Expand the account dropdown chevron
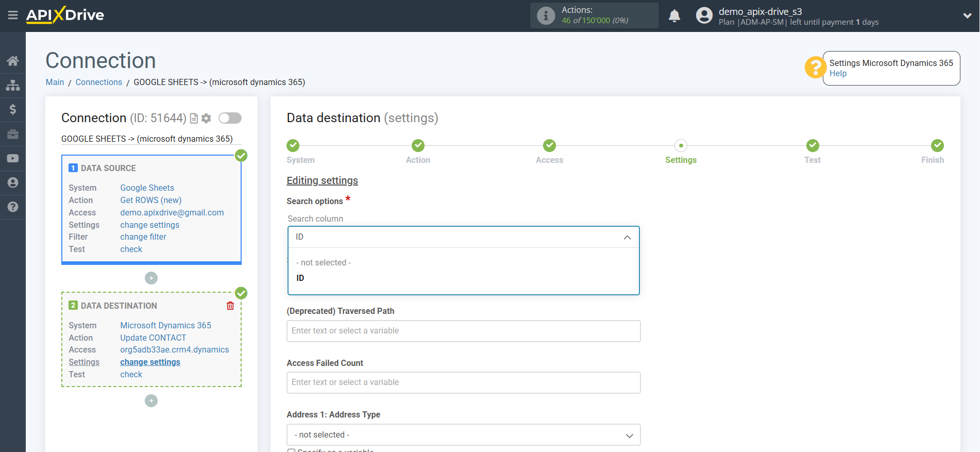Image resolution: width=980 pixels, height=452 pixels. pyautogui.click(x=967, y=16)
